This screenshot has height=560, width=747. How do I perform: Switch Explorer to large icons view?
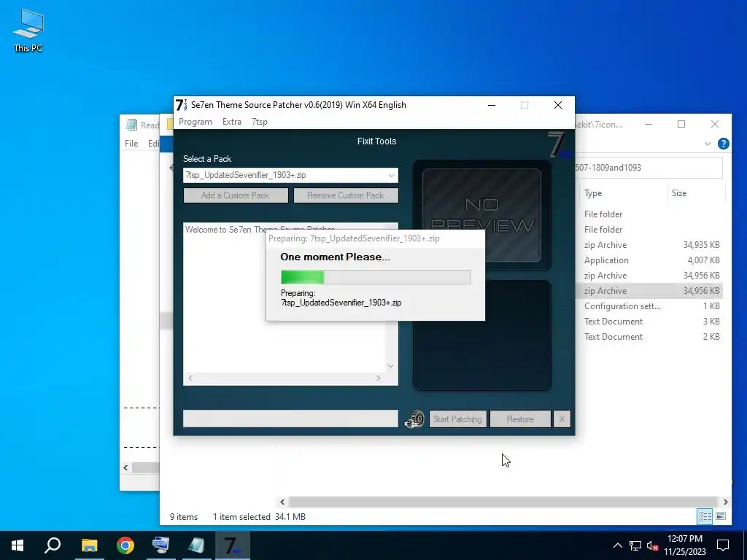[x=721, y=516]
